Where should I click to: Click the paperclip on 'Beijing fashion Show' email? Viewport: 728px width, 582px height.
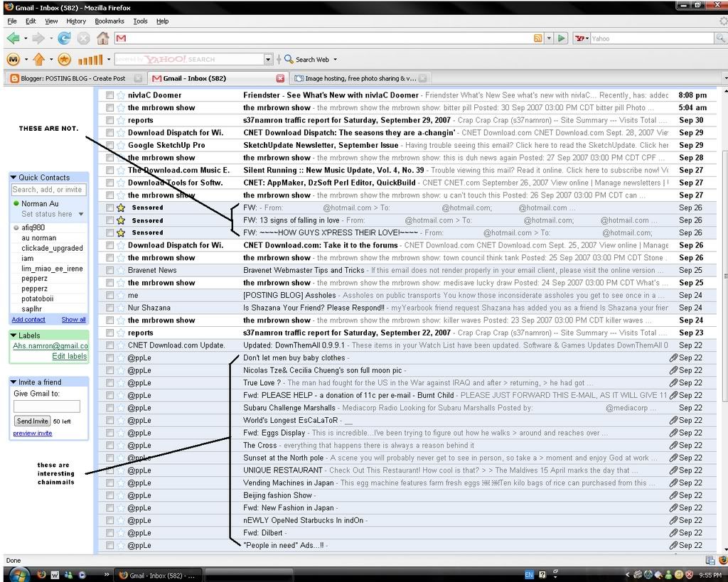674,495
